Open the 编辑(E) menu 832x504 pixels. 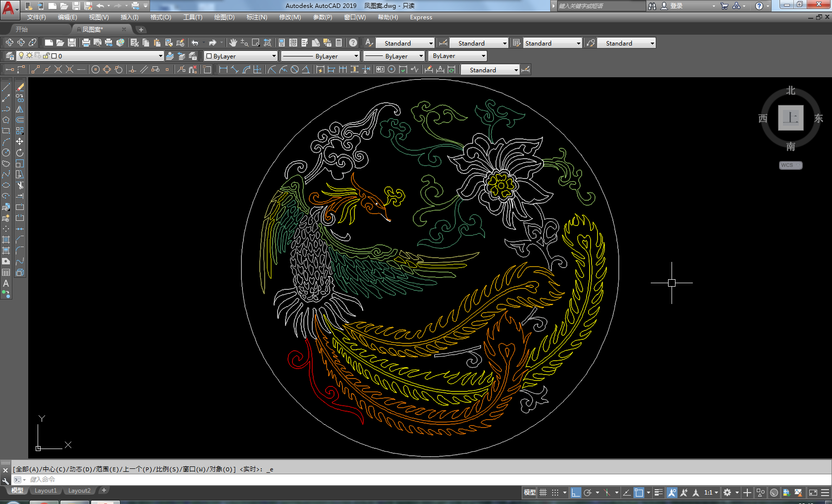[x=67, y=17]
